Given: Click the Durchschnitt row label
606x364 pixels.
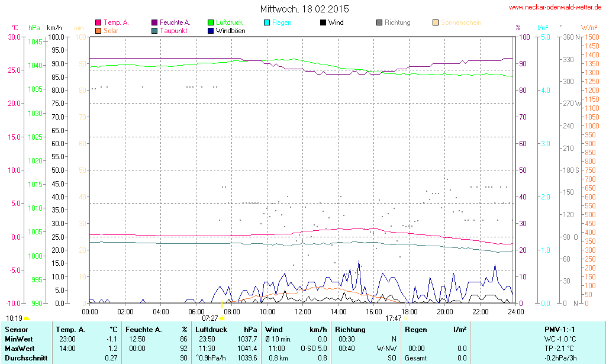Looking at the screenshot, I should pos(25,358).
